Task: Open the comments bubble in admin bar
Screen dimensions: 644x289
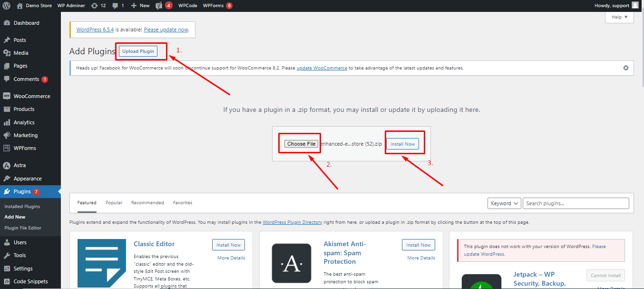Action: (115, 6)
